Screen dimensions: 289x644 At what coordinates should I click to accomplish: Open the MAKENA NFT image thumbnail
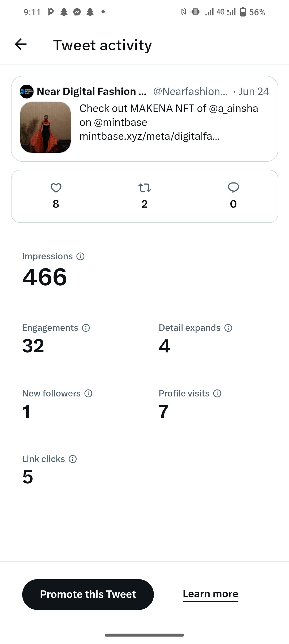pyautogui.click(x=45, y=127)
